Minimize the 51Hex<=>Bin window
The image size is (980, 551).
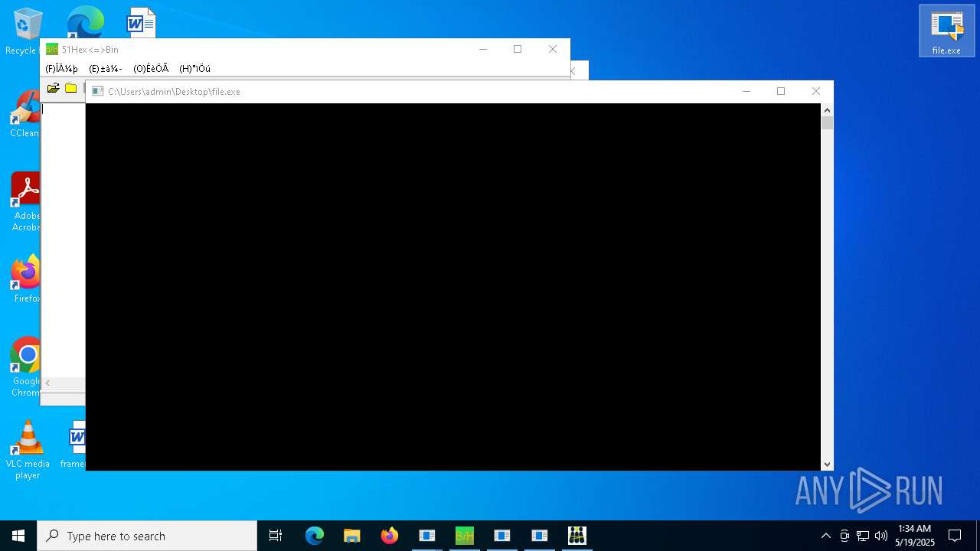(483, 49)
